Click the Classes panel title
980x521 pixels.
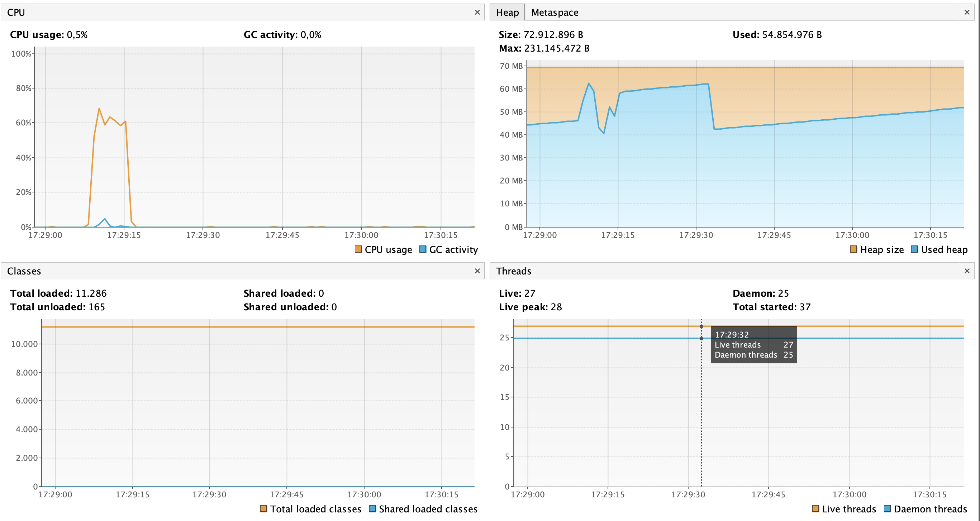pos(24,271)
